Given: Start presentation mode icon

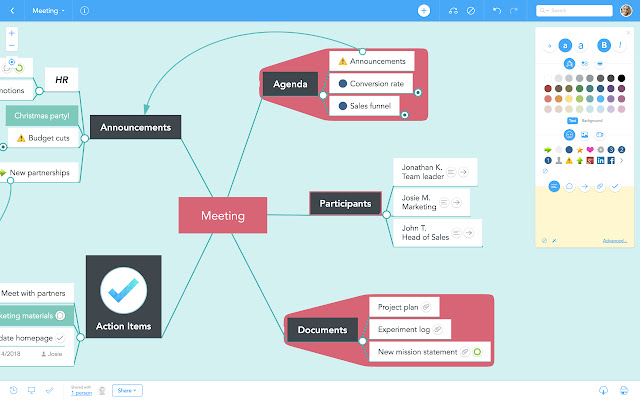Looking at the screenshot, I should [31, 390].
